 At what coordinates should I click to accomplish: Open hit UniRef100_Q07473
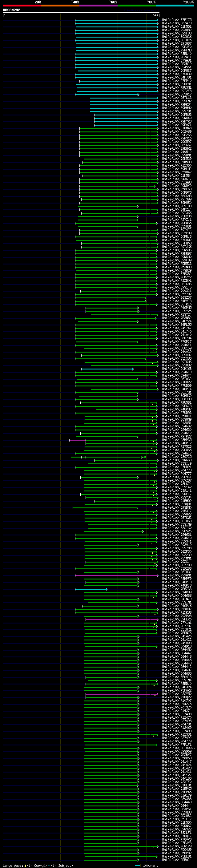[176, 23]
